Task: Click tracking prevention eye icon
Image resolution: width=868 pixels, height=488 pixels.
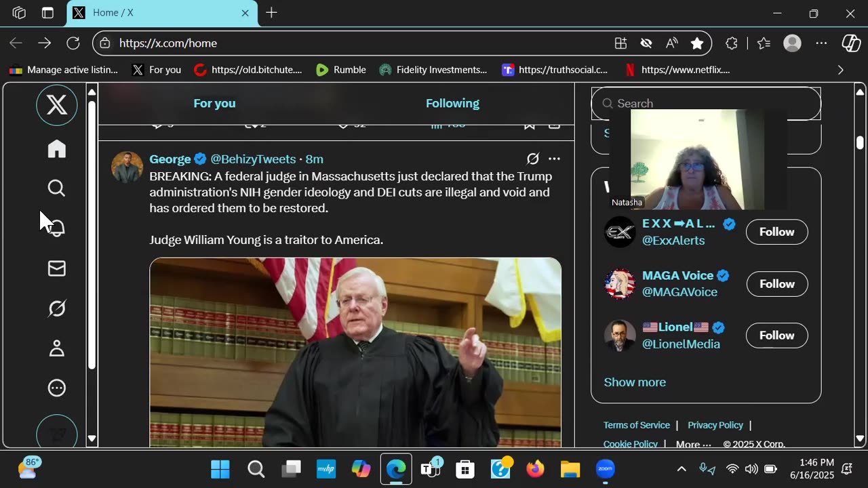Action: point(646,43)
